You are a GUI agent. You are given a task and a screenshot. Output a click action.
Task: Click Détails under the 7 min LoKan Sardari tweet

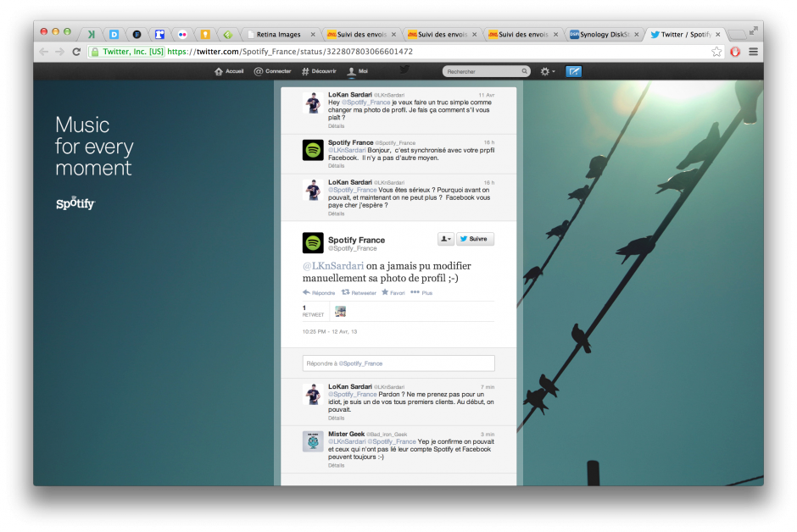[x=336, y=418]
